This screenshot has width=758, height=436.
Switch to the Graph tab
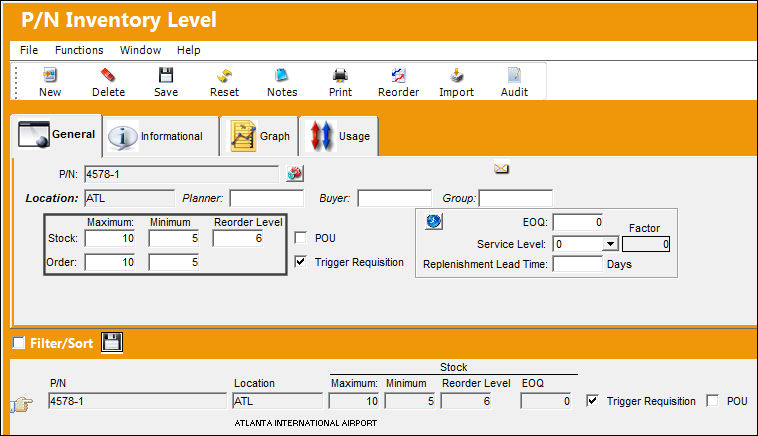tap(259, 136)
